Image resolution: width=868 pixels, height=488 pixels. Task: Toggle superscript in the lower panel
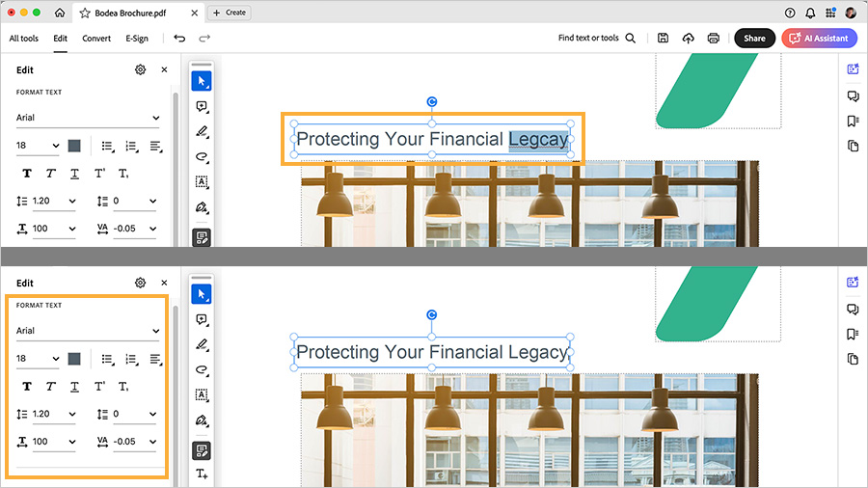(x=99, y=386)
